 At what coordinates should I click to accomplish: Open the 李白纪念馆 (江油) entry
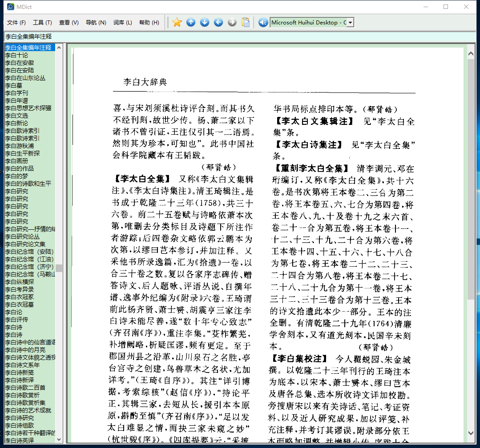[x=29, y=259]
